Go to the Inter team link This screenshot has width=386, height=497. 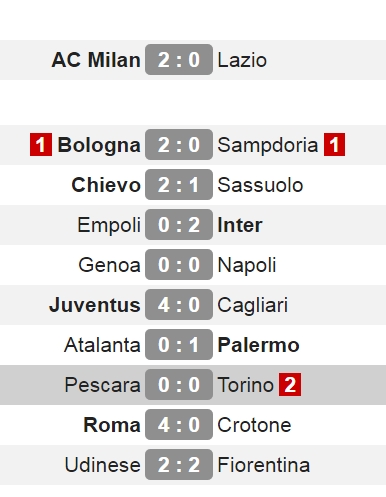240,225
